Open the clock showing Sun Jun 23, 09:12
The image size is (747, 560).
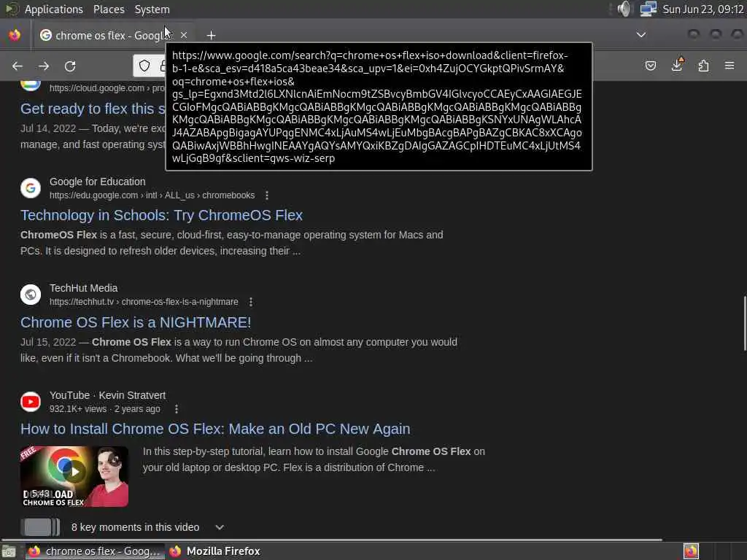tap(703, 9)
